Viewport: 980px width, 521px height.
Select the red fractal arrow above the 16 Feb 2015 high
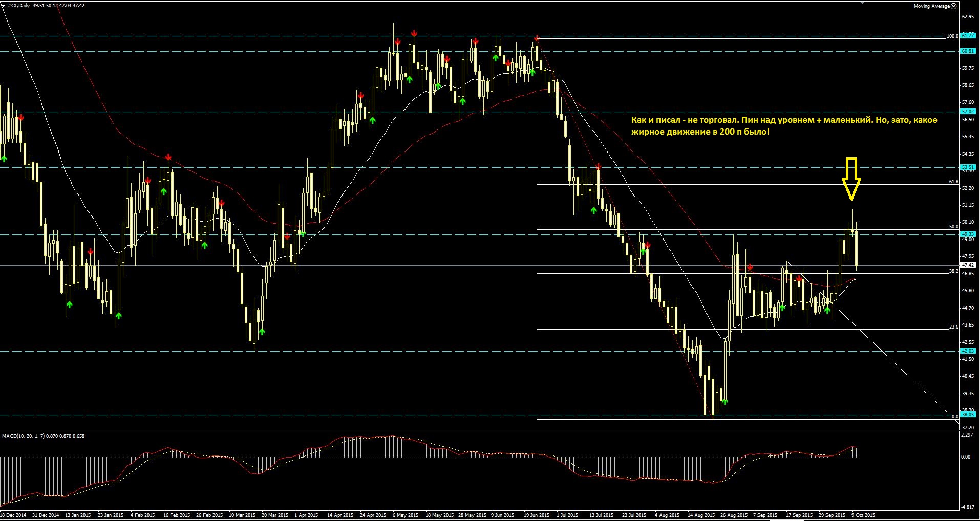168,157
